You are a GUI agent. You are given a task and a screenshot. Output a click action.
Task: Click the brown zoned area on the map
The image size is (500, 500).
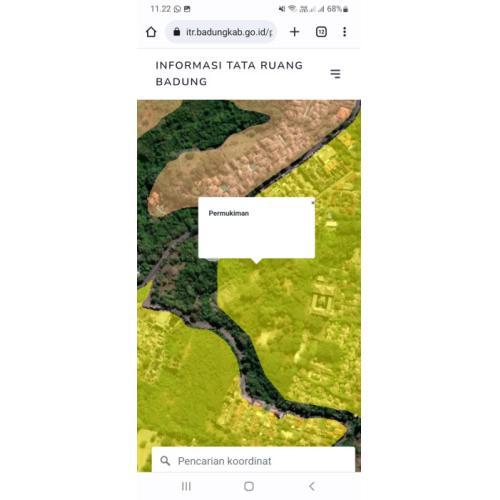pos(233,160)
